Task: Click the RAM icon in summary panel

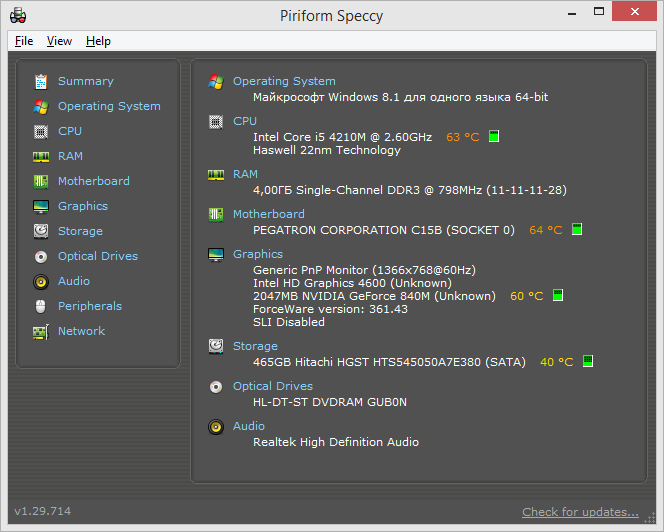Action: coord(216,175)
